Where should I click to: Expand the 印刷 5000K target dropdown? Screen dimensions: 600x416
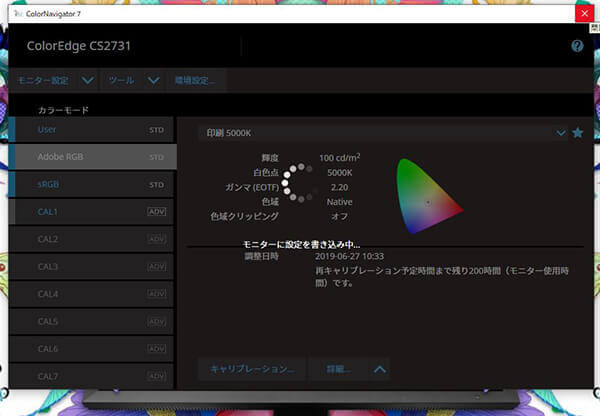pos(561,133)
